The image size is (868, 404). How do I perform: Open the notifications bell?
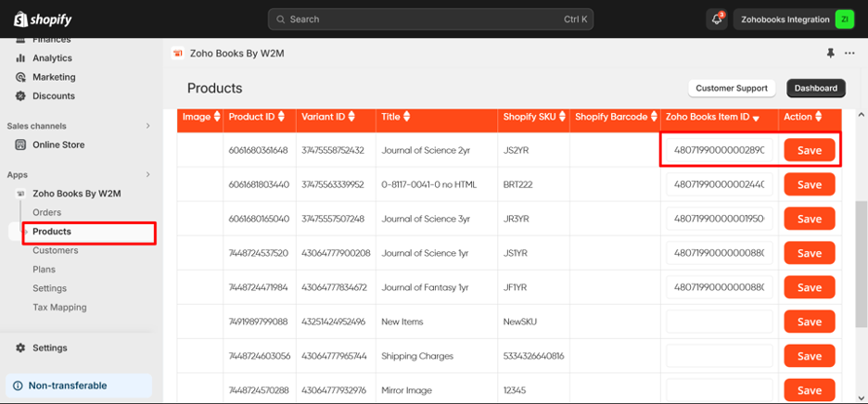click(x=716, y=19)
